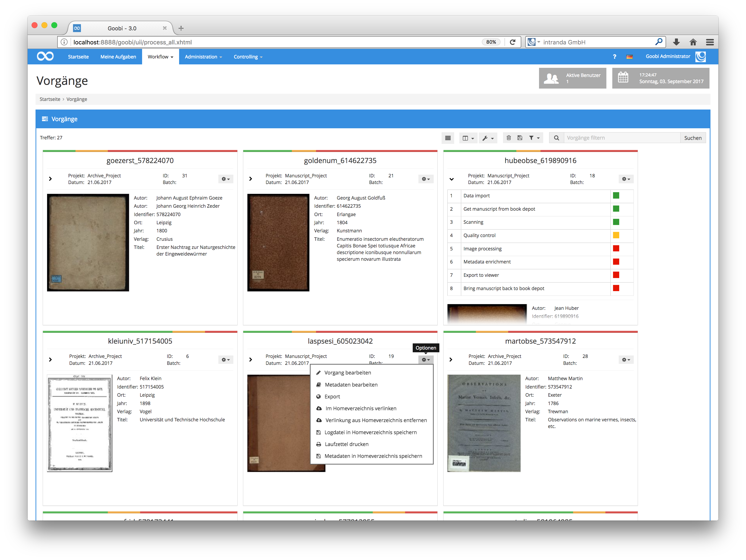The height and width of the screenshot is (560, 746).
Task: Expand martobse_573547912 process details
Action: 451,360
